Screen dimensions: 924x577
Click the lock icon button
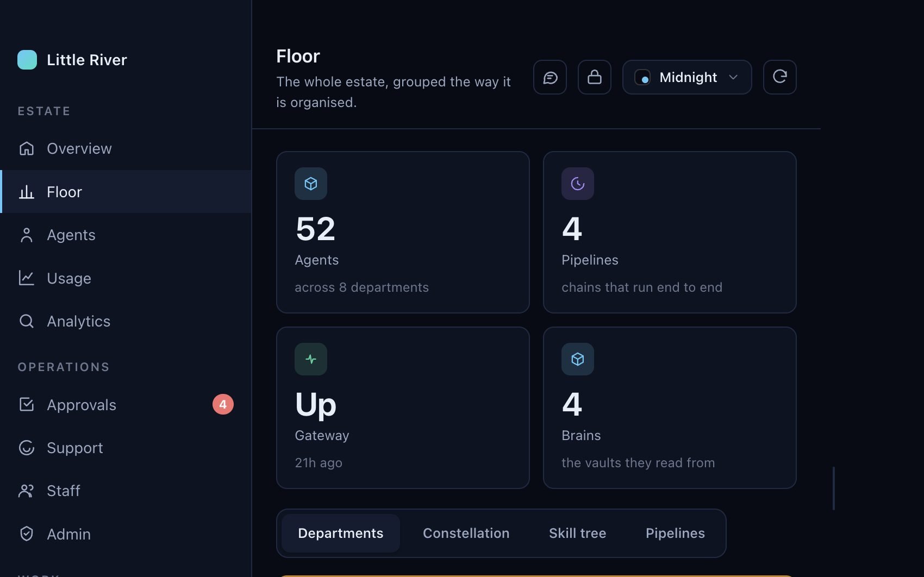point(595,77)
